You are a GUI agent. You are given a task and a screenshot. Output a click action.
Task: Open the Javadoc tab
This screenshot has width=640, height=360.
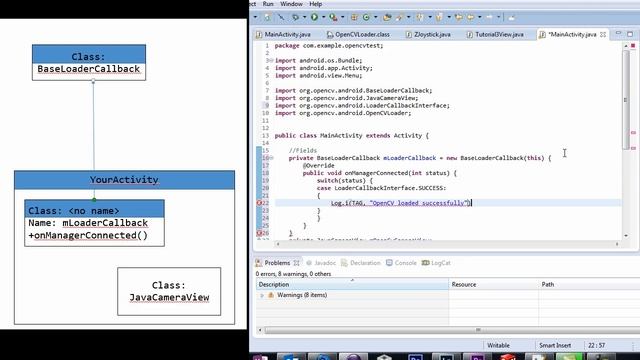(x=321, y=263)
